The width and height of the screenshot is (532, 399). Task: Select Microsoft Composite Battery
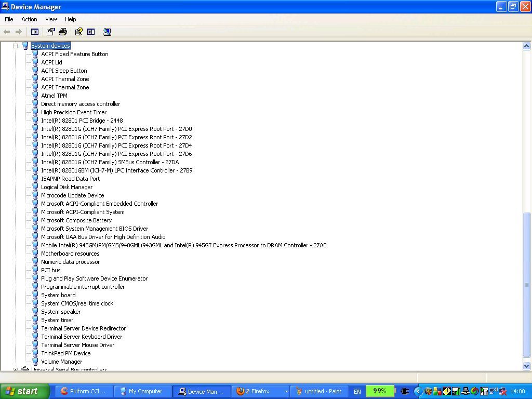pos(76,220)
